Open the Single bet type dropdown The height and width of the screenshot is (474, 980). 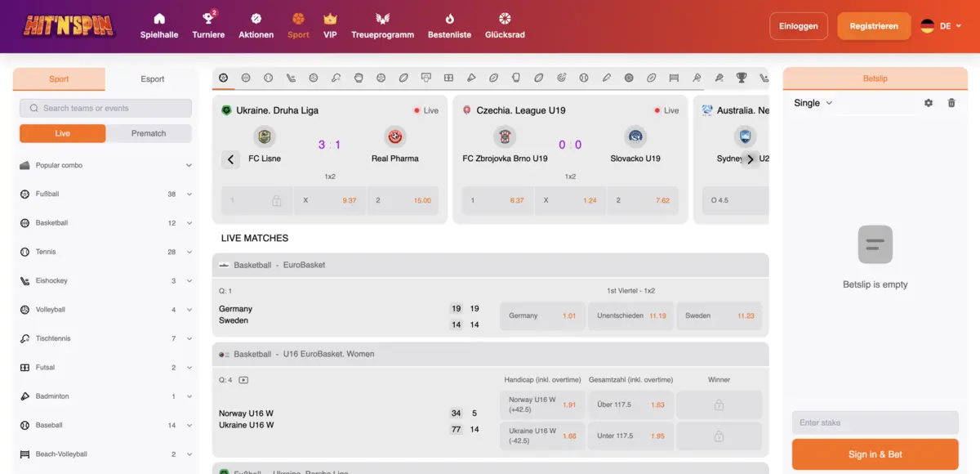(813, 103)
